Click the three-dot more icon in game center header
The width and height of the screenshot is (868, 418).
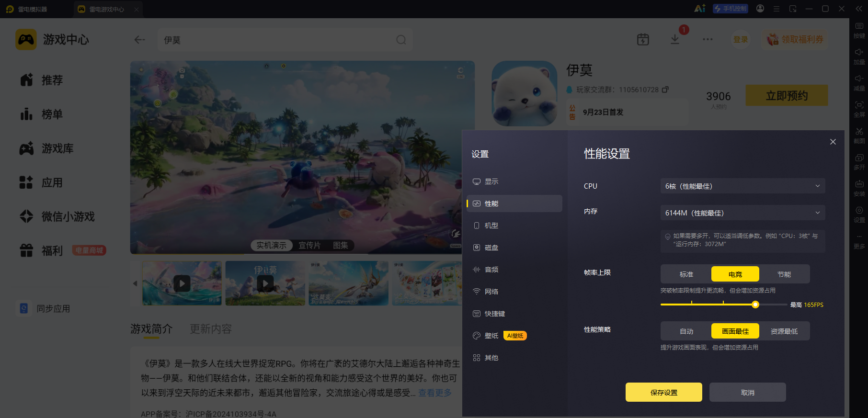point(708,39)
